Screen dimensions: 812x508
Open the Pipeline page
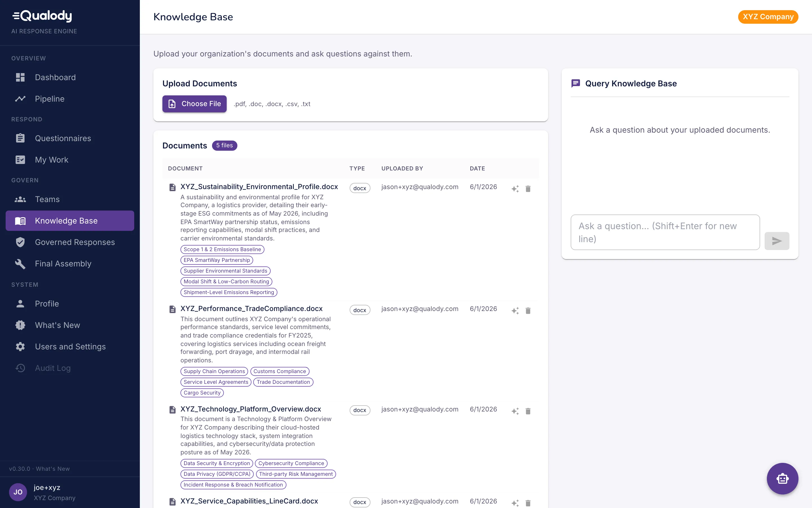pyautogui.click(x=70, y=99)
